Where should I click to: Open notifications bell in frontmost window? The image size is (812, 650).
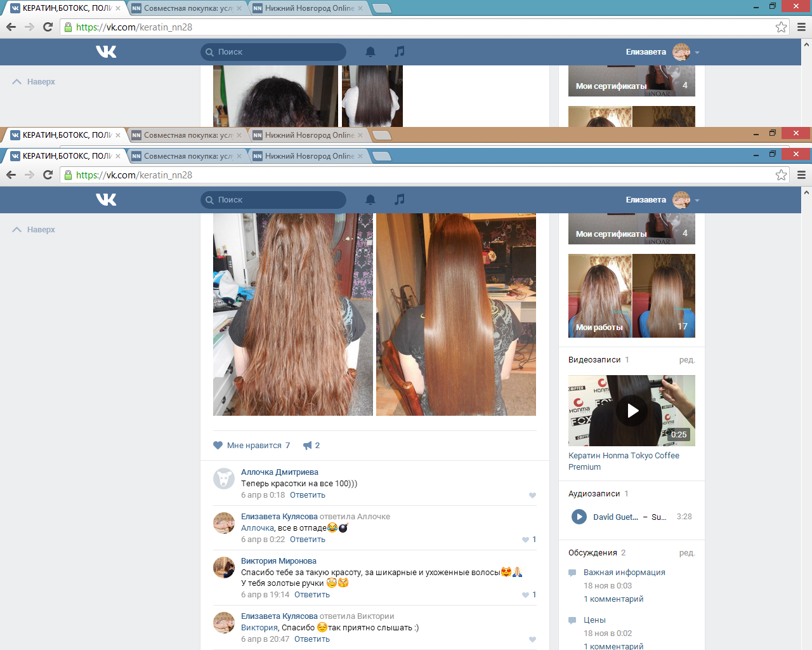370,200
